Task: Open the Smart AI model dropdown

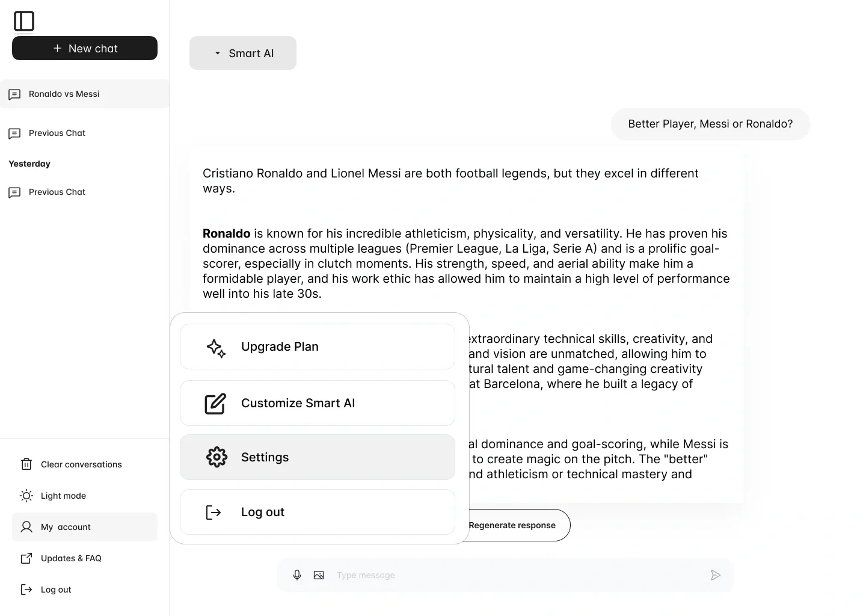Action: pos(243,53)
